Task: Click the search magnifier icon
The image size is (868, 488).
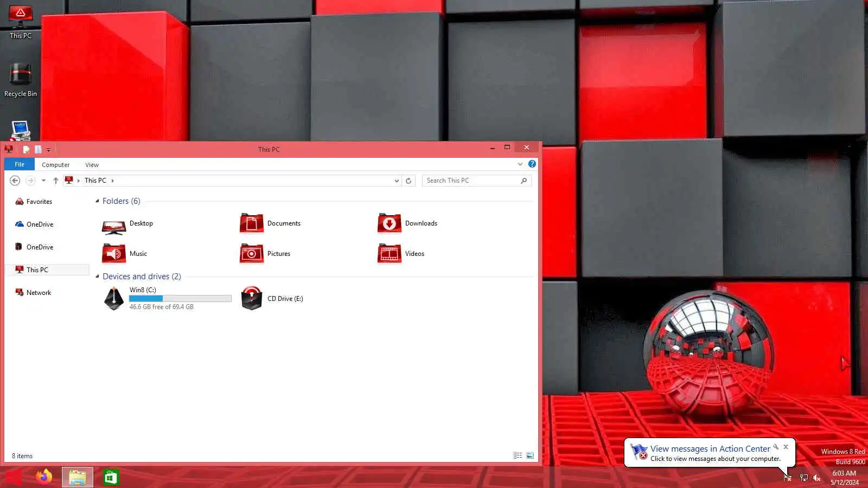Action: pos(524,181)
